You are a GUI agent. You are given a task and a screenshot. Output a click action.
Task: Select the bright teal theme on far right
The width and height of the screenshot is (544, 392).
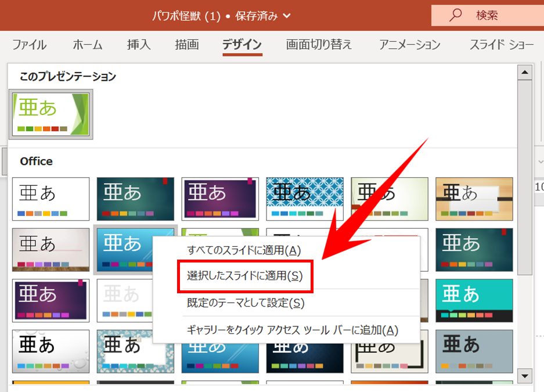click(474, 301)
